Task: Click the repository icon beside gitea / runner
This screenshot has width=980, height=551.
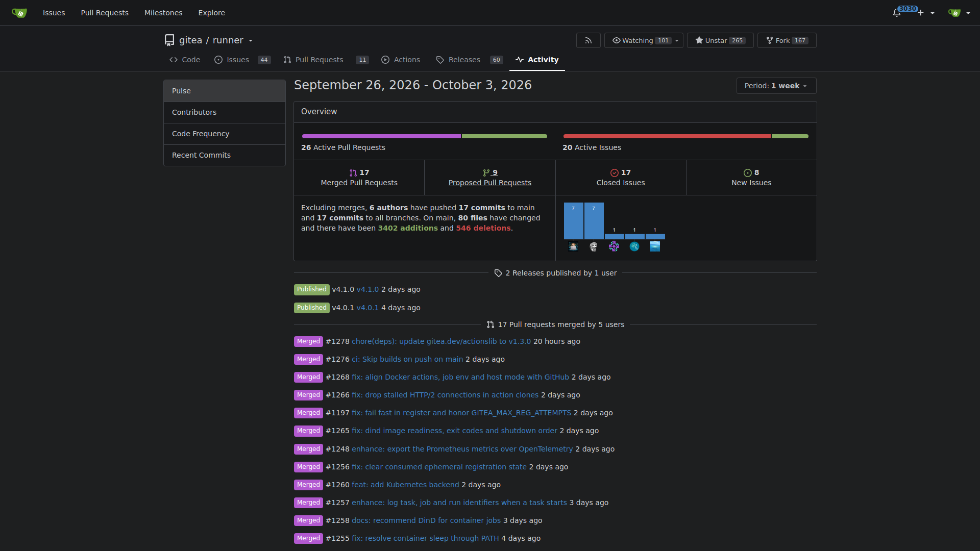Action: coord(169,40)
